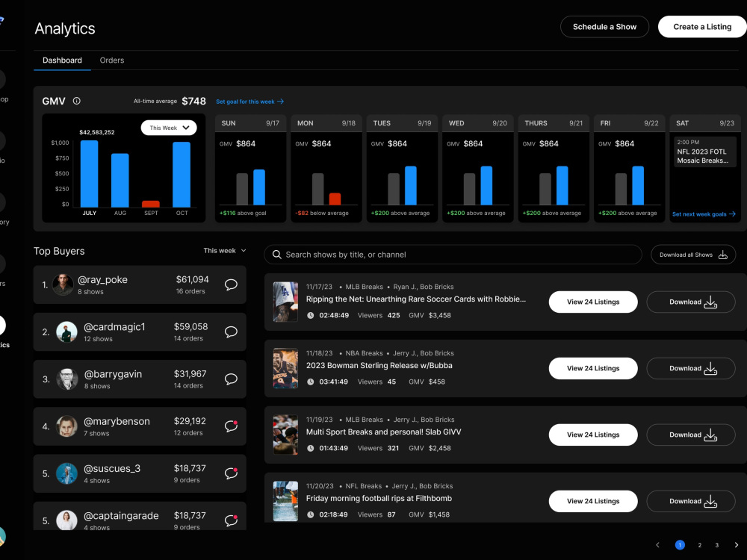Open chat with @ray_poke
This screenshot has height=560, width=747.
[231, 284]
